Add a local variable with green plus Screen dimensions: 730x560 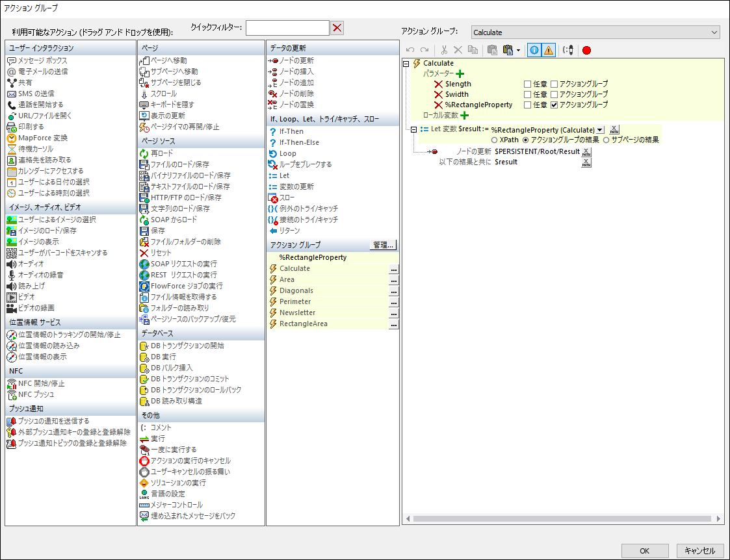[x=463, y=115]
